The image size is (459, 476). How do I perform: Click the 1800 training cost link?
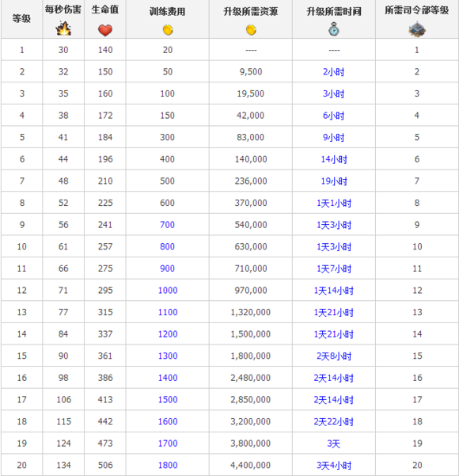coord(168,465)
